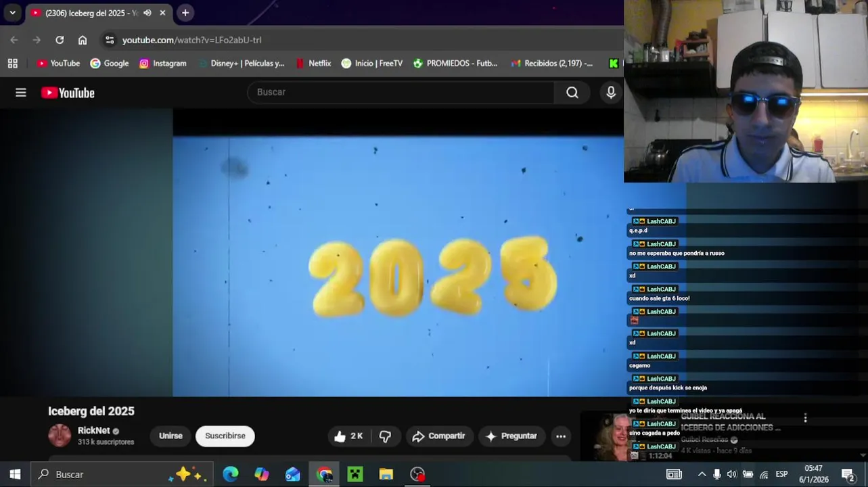Open the GUIBEL REACCIONA recommended video thumbnail
Viewport: 868px width, 487px height.
tap(603, 437)
